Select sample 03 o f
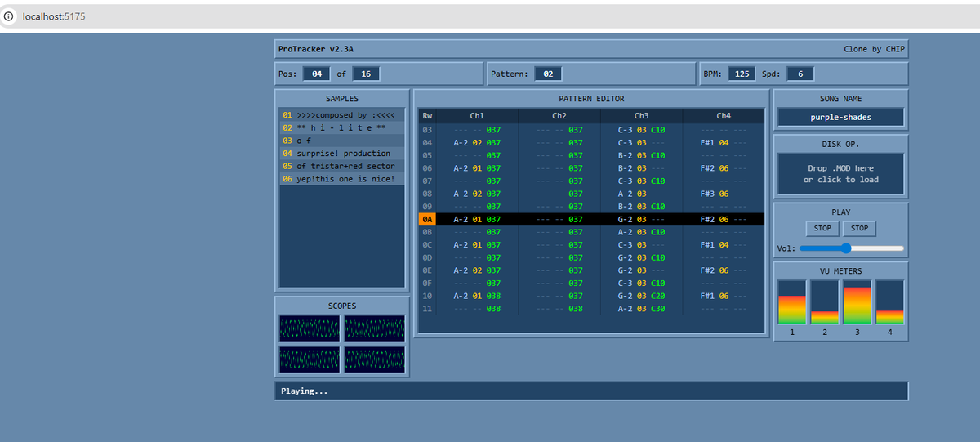The image size is (980, 442). tap(341, 141)
